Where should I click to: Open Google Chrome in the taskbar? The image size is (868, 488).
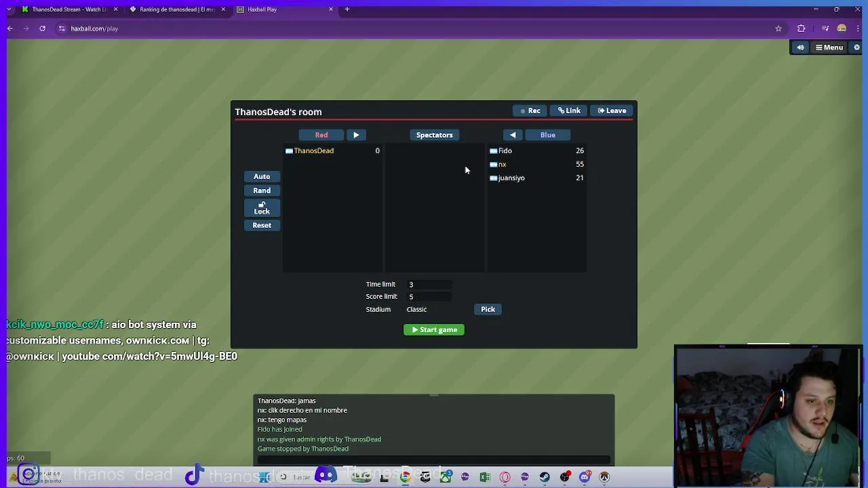(405, 477)
